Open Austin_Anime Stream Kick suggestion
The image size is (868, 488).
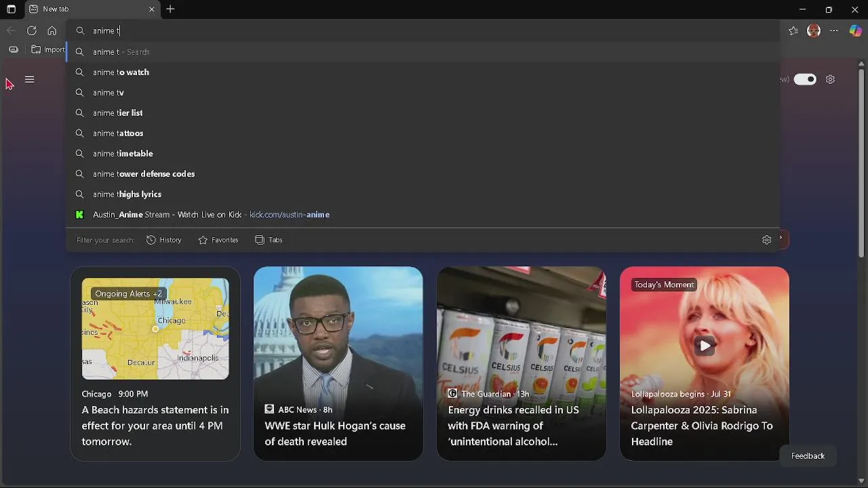422,215
